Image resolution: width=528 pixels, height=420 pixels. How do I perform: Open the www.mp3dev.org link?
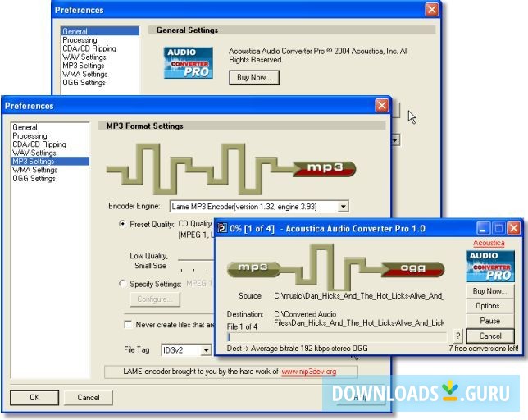(x=309, y=372)
